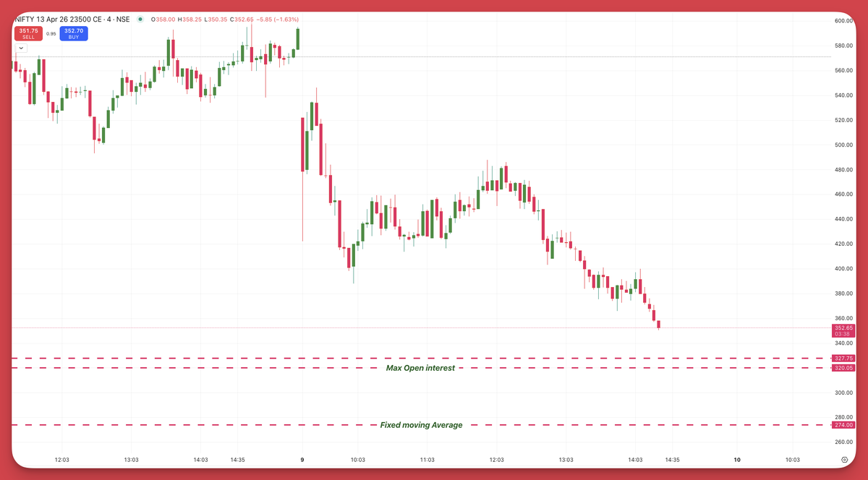Image resolution: width=868 pixels, height=480 pixels.
Task: Click the −5.85 (−1.63%) change value
Action: [x=276, y=20]
